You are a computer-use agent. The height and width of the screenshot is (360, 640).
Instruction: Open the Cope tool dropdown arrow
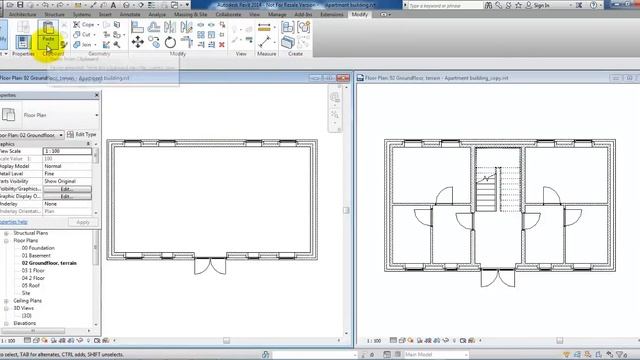pos(98,25)
